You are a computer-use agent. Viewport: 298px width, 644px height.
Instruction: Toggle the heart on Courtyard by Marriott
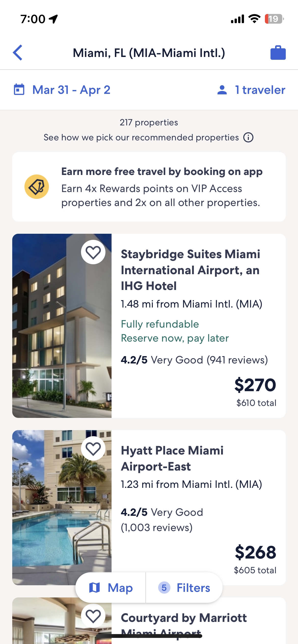click(93, 616)
